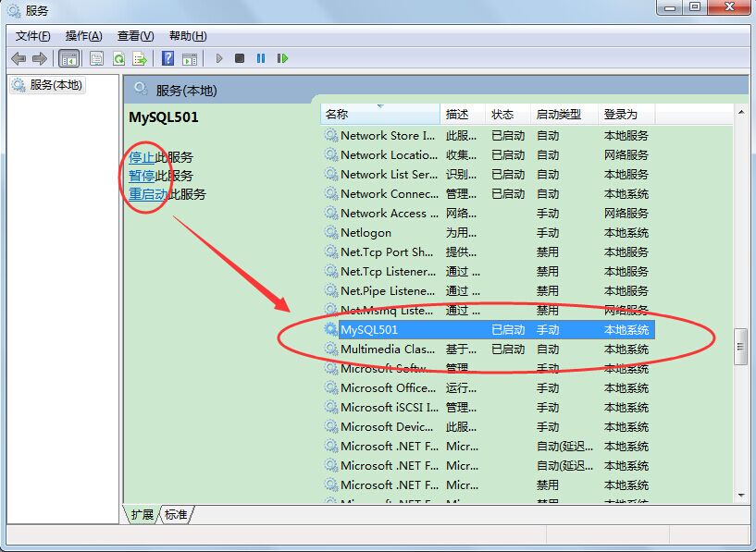The height and width of the screenshot is (552, 756).
Task: Select the Network List Ser... service row
Action: coord(490,175)
